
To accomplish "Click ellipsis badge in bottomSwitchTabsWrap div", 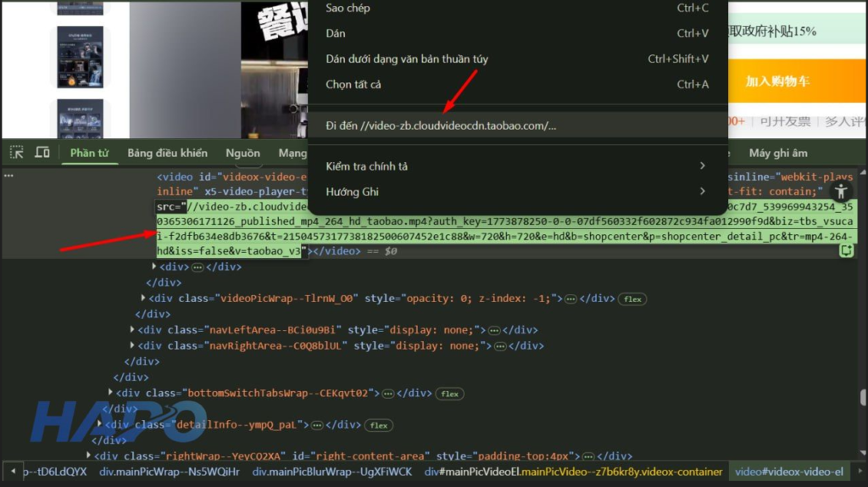I will 388,394.
